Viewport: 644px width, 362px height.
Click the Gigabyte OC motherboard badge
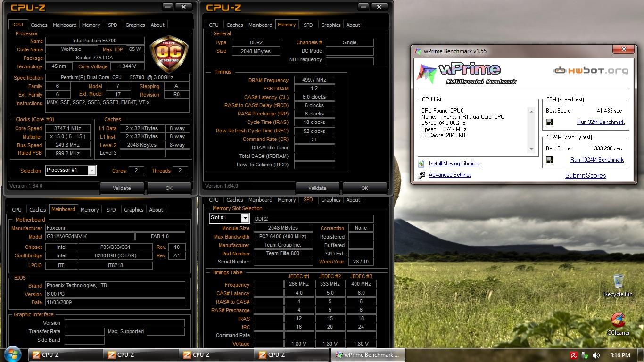coord(169,54)
